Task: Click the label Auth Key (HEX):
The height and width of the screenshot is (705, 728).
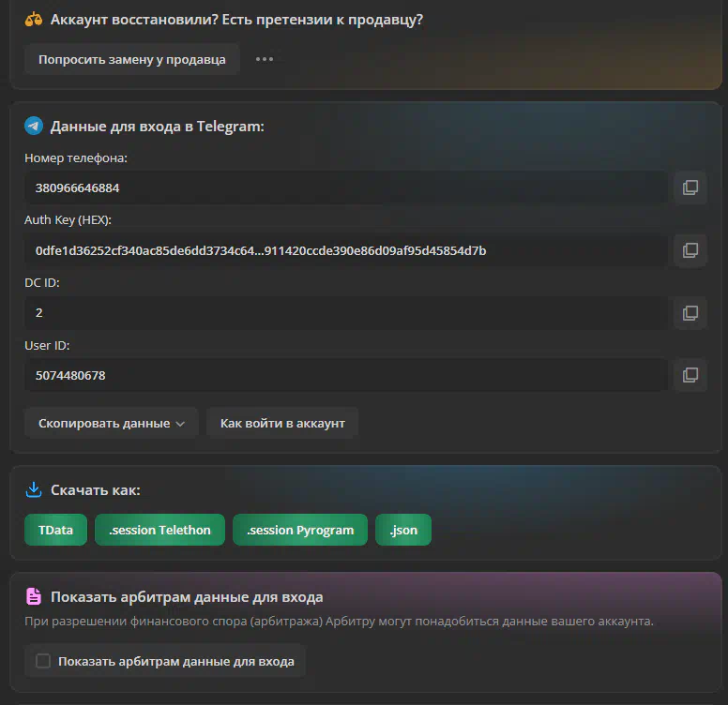Action: pyautogui.click(x=68, y=220)
